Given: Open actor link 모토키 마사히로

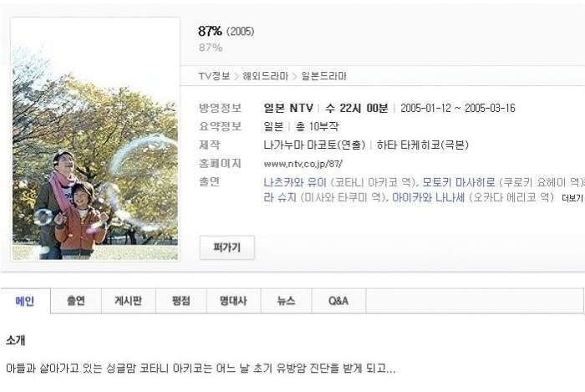Looking at the screenshot, I should [x=459, y=182].
